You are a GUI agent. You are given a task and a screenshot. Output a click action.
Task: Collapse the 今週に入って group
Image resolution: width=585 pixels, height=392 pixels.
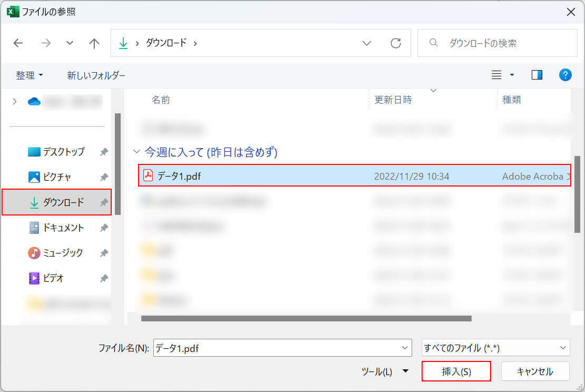[x=137, y=152]
